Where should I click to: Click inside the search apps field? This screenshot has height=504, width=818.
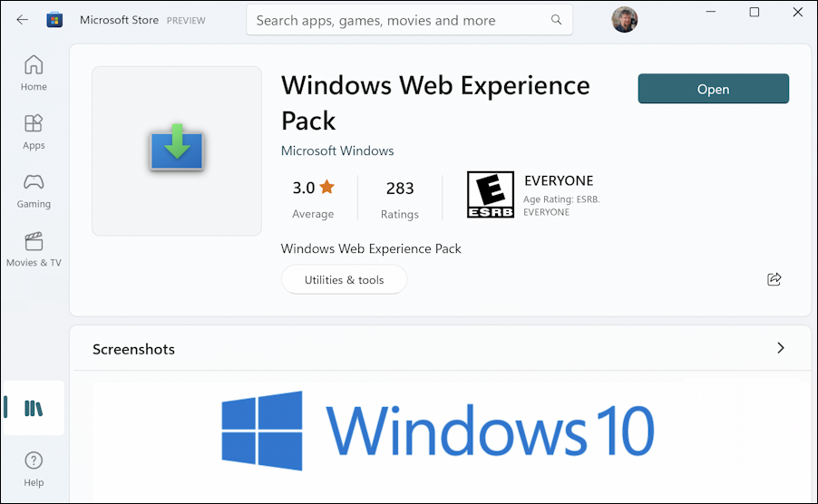pyautogui.click(x=409, y=20)
